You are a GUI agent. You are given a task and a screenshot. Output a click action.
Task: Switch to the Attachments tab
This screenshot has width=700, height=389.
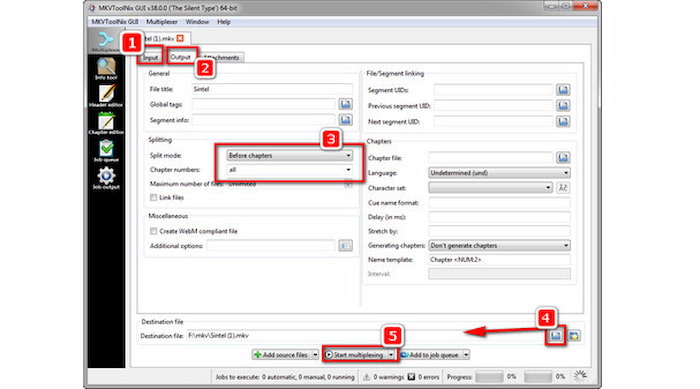tap(221, 58)
